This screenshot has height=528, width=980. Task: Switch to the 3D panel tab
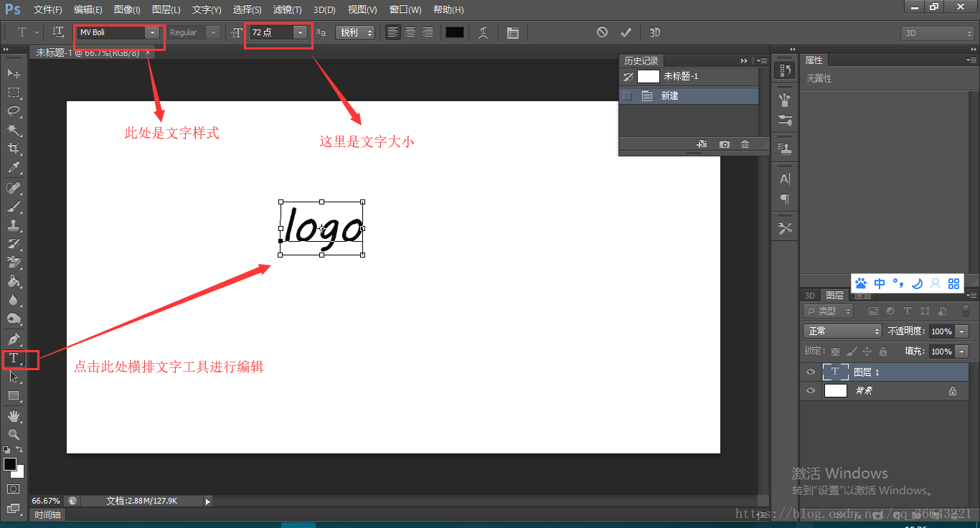(x=809, y=296)
